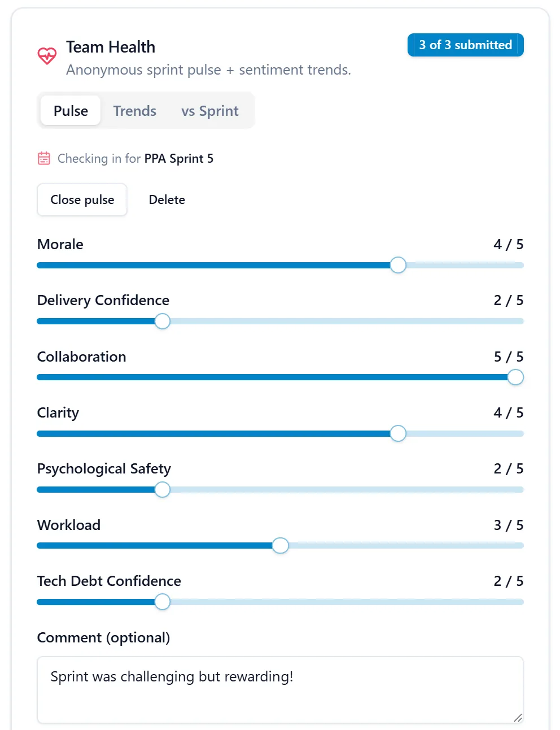Screen dimensions: 560x730
Task: Click the Clarity slider handle
Action: point(398,433)
